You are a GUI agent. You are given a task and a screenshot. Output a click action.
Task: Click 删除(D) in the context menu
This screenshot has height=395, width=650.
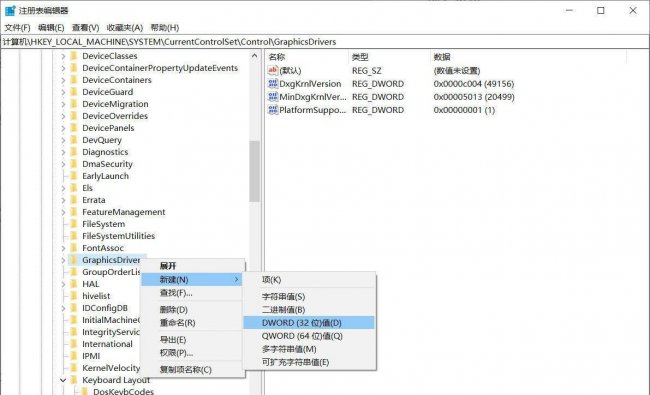click(192, 310)
